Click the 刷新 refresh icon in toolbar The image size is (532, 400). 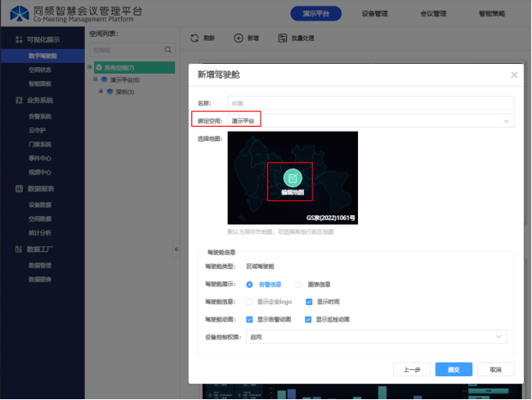[194, 38]
